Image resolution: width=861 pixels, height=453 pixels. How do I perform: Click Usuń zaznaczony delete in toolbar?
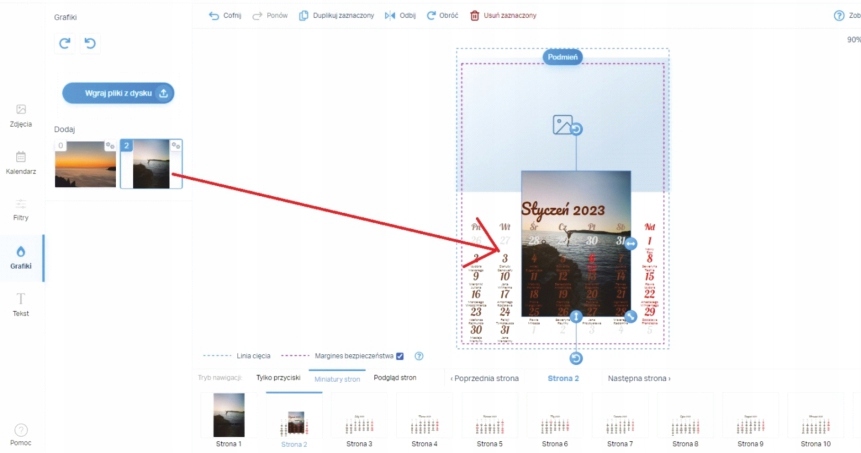click(x=503, y=15)
